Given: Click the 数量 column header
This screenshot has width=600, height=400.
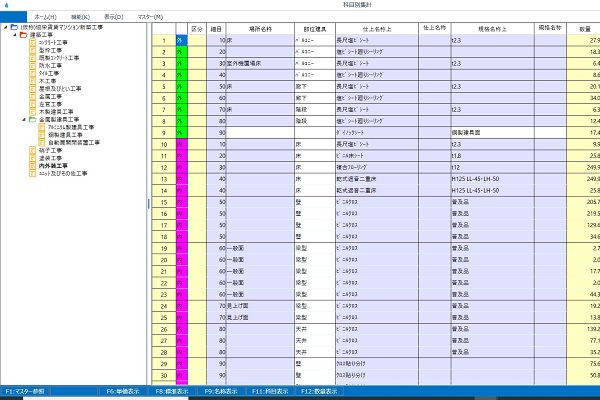Looking at the screenshot, I should [x=584, y=29].
